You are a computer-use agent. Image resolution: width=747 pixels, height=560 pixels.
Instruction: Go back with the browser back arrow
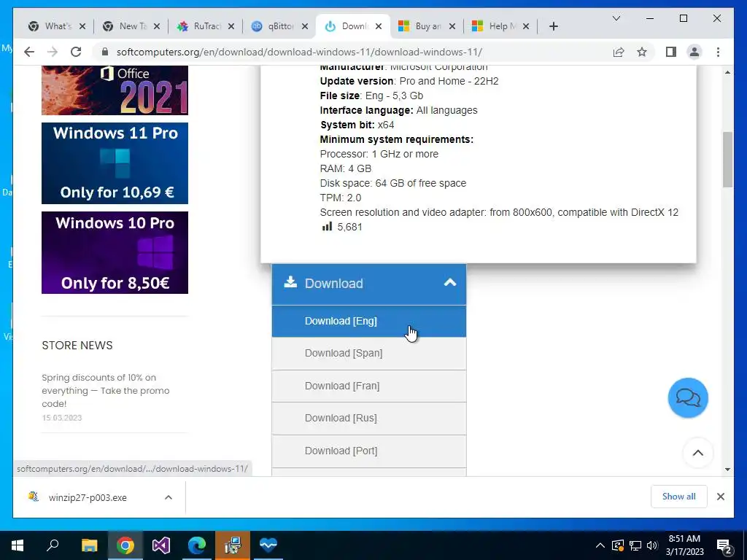tap(29, 52)
